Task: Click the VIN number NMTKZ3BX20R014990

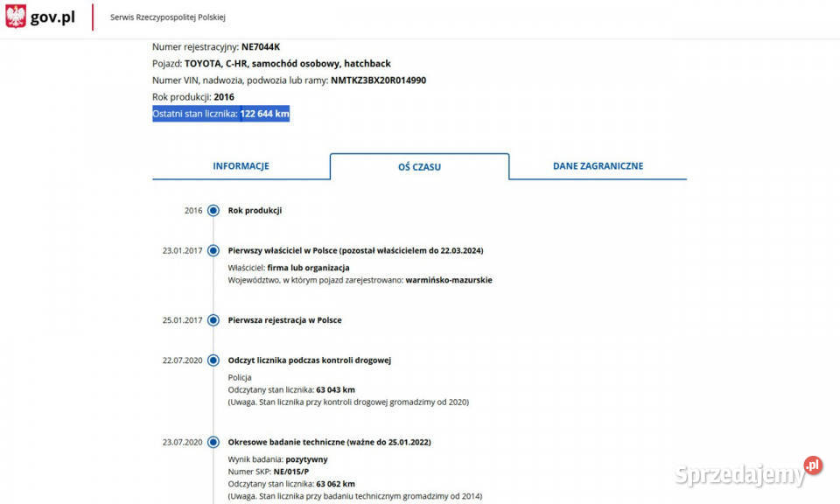Action: coord(378,80)
